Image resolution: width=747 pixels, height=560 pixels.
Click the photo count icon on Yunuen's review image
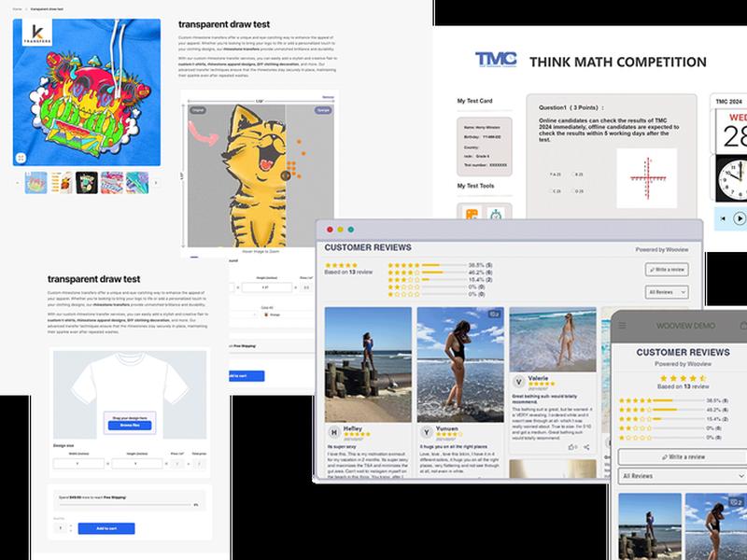(494, 314)
